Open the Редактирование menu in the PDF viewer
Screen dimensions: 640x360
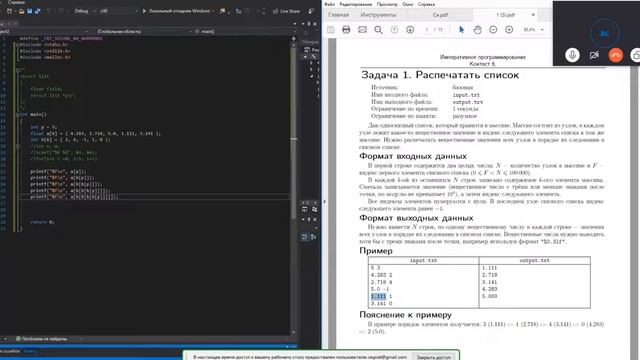[356, 4]
